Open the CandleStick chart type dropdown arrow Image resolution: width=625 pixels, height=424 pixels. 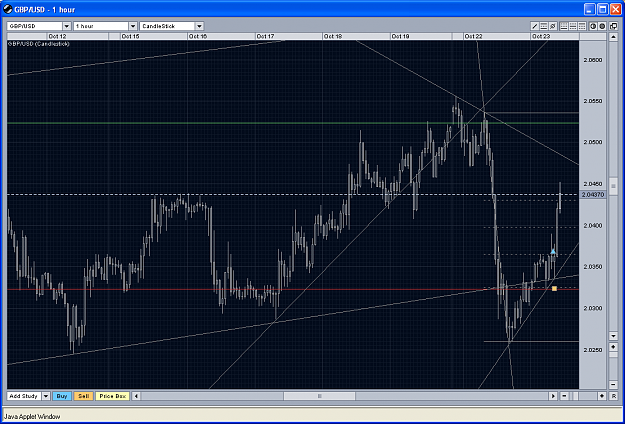coord(199,26)
